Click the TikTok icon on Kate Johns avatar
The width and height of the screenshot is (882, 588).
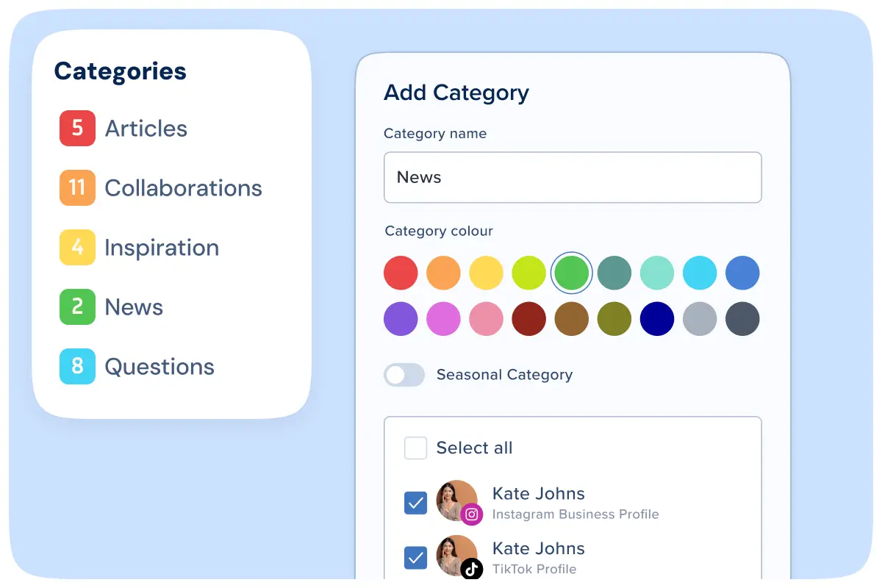point(472,569)
